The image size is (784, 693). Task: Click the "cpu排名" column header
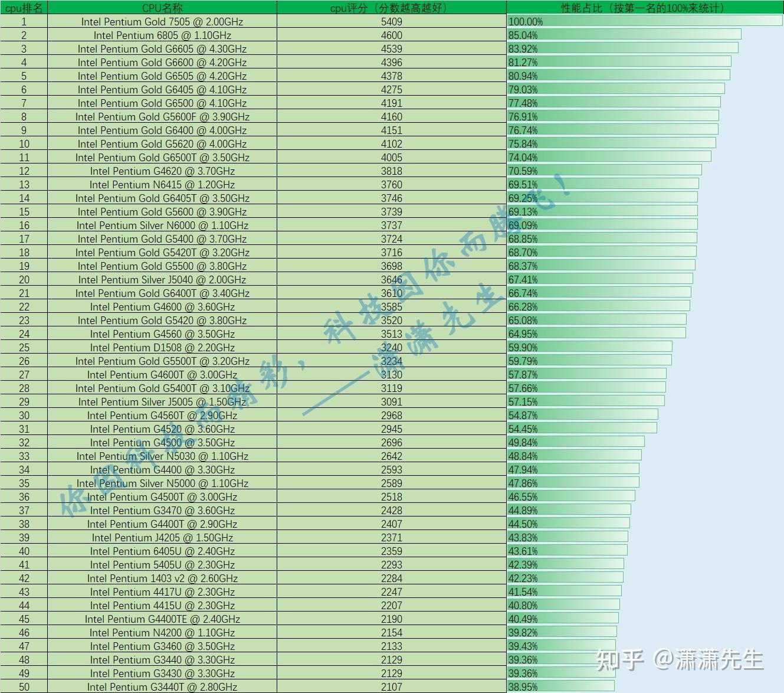pyautogui.click(x=24, y=8)
